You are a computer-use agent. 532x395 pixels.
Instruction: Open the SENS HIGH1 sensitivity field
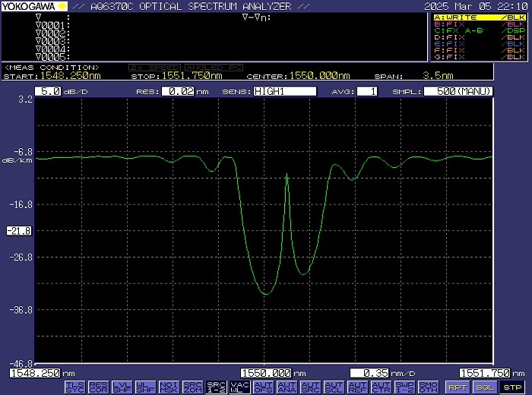tap(285, 91)
